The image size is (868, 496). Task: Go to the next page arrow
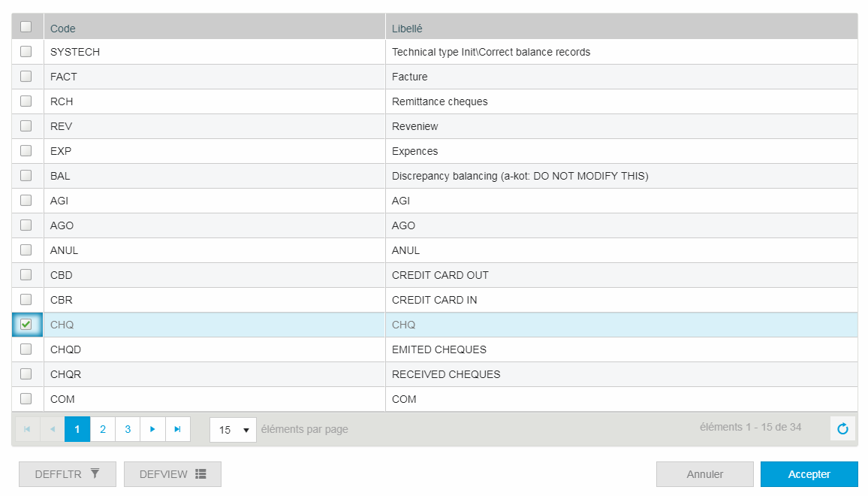[152, 429]
